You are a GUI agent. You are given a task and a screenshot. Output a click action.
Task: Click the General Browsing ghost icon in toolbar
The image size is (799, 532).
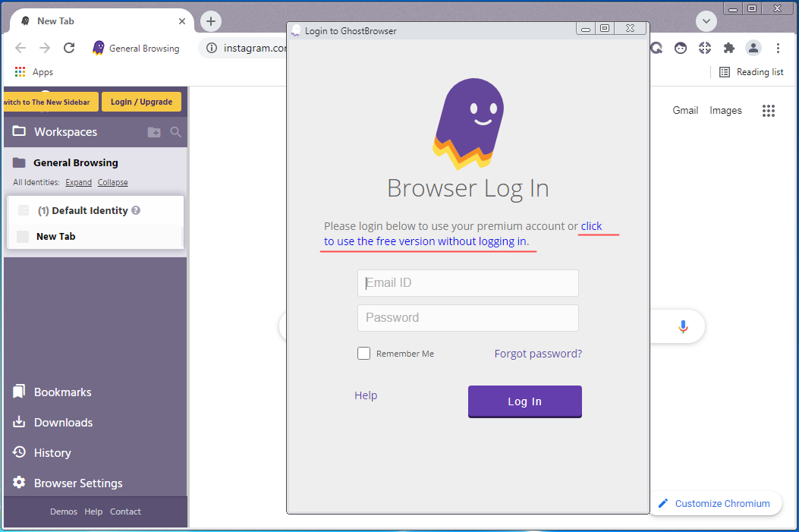click(x=99, y=48)
